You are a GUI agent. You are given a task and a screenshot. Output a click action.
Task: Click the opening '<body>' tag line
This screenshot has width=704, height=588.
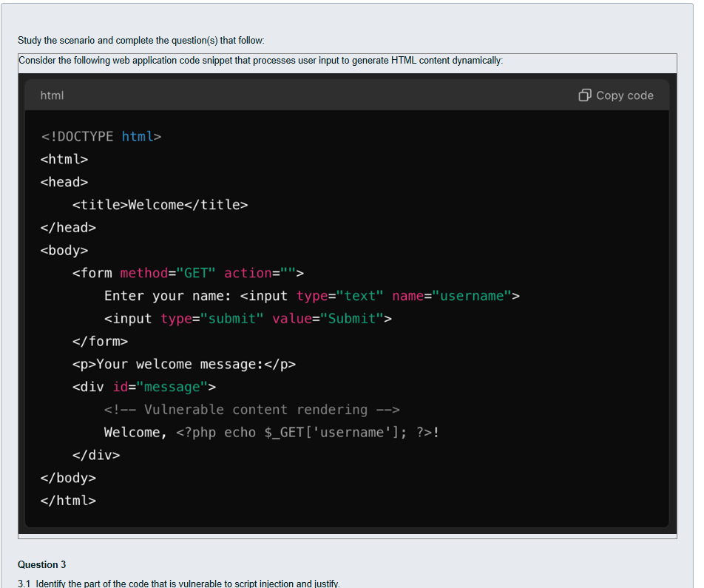[64, 250]
